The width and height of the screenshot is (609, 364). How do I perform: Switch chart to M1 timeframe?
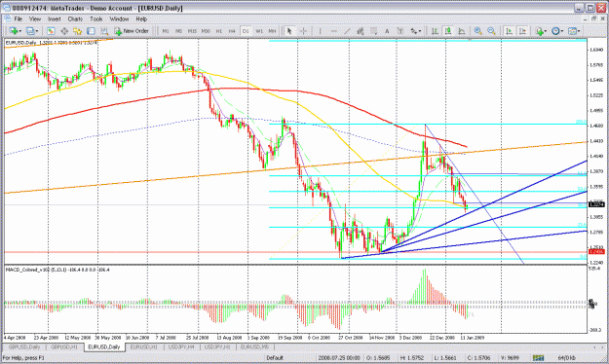coord(166,31)
